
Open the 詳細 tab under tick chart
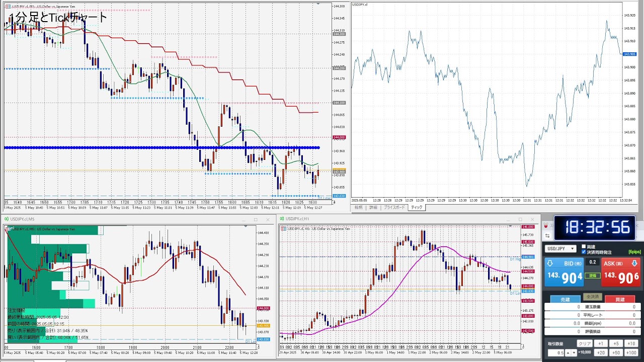pos(373,207)
